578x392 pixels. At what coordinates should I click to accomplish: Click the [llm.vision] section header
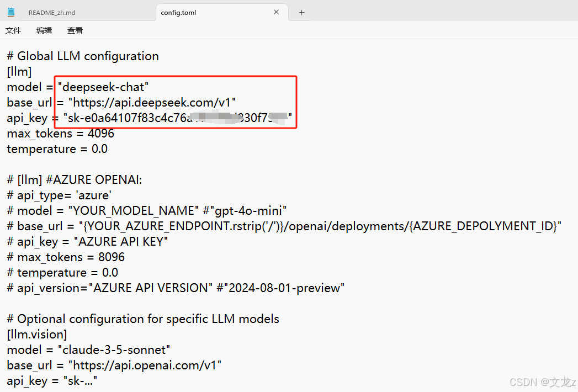[36, 334]
